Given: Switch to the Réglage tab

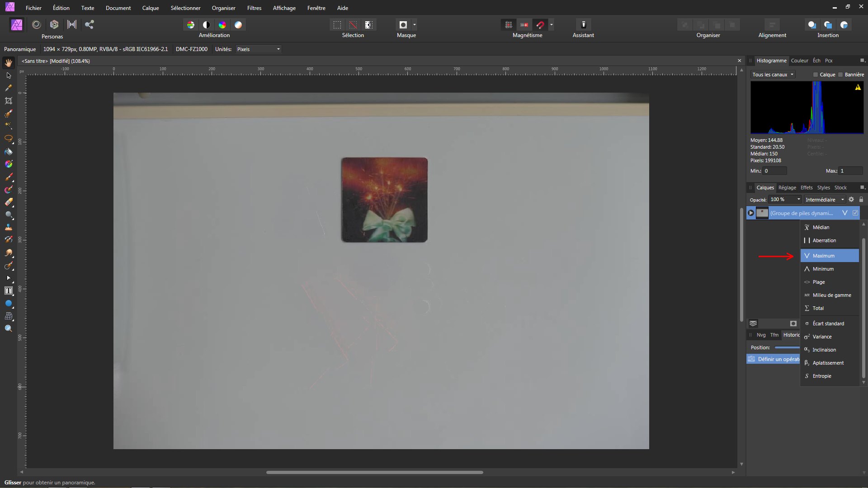Looking at the screenshot, I should tap(787, 188).
